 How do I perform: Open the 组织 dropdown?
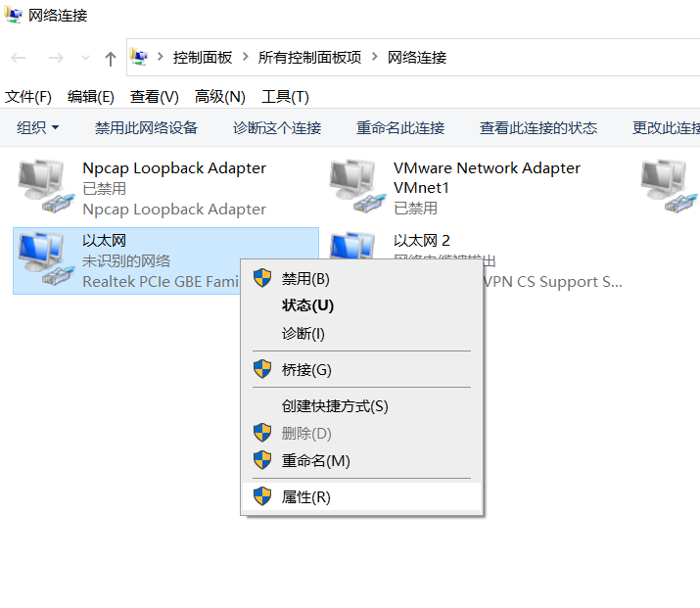(x=37, y=128)
